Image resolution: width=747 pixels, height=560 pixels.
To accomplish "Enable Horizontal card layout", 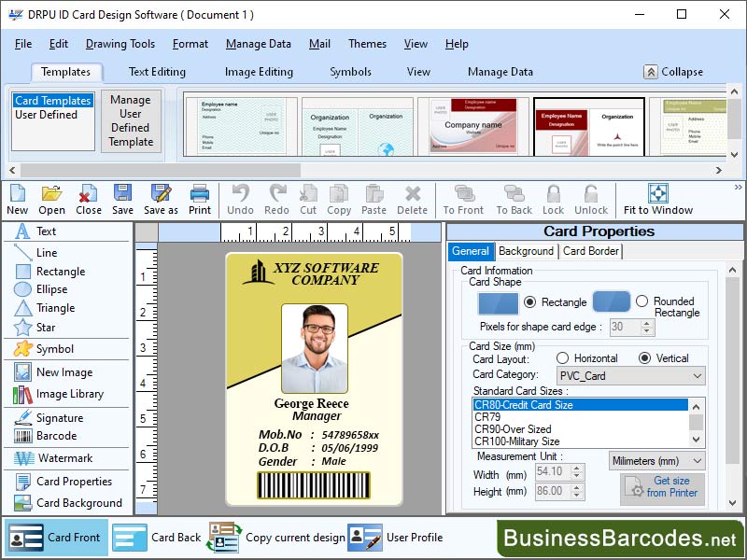I will (x=563, y=358).
